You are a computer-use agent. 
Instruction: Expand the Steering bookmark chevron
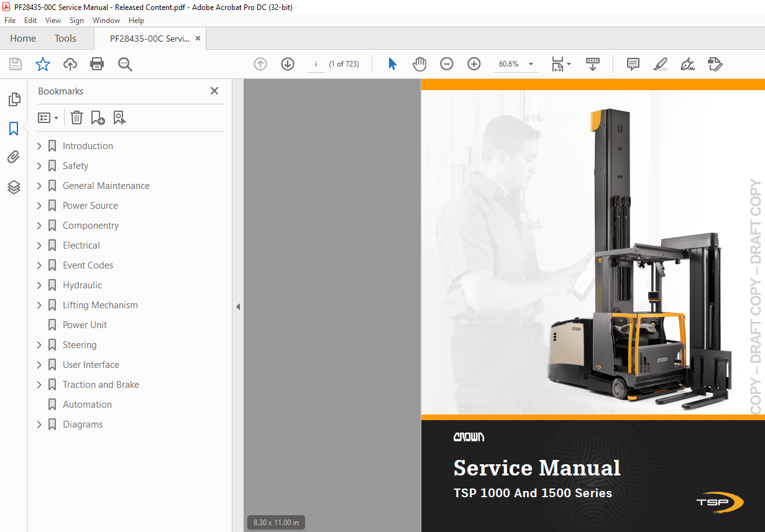pos(39,345)
